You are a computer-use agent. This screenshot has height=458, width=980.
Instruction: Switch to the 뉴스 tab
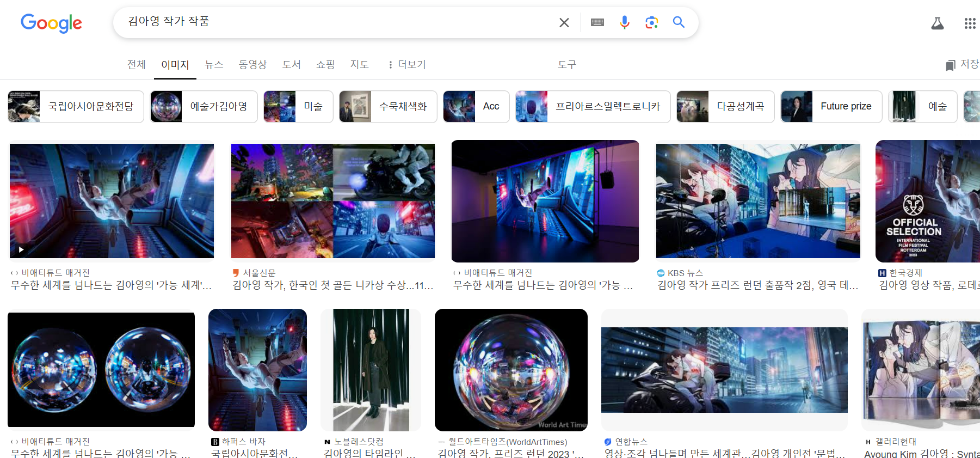(x=214, y=65)
